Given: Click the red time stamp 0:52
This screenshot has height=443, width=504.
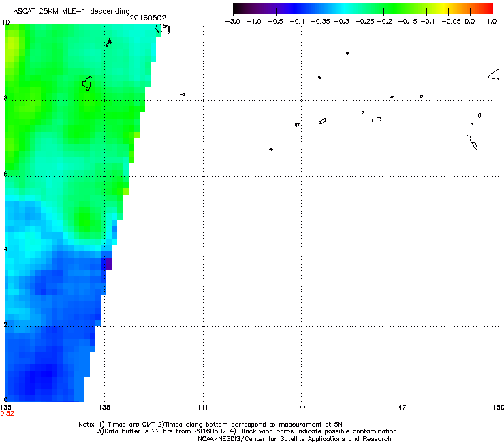Looking at the screenshot, I should point(7,414).
